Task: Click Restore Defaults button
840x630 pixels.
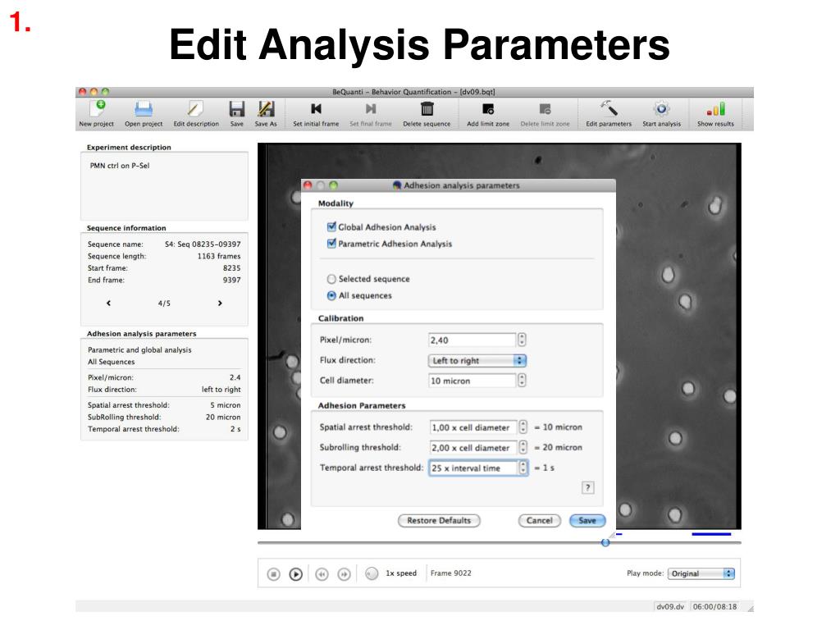Action: pyautogui.click(x=439, y=521)
